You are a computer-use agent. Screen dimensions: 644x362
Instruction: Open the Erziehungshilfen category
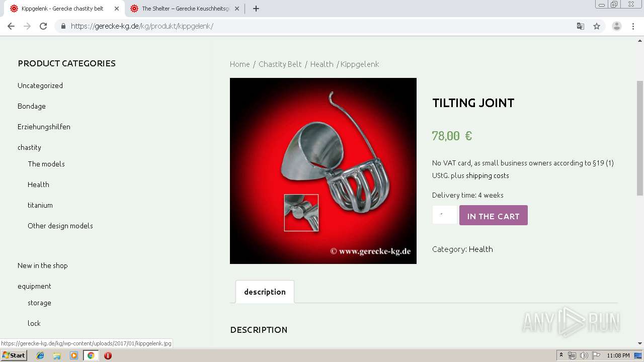(x=44, y=127)
